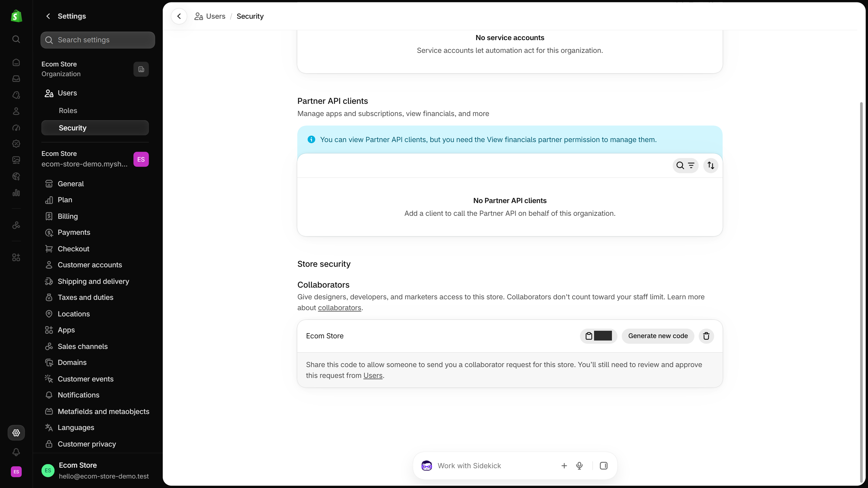868x488 pixels.
Task: Click the organization building icon next to Ecom Store
Action: (141, 69)
